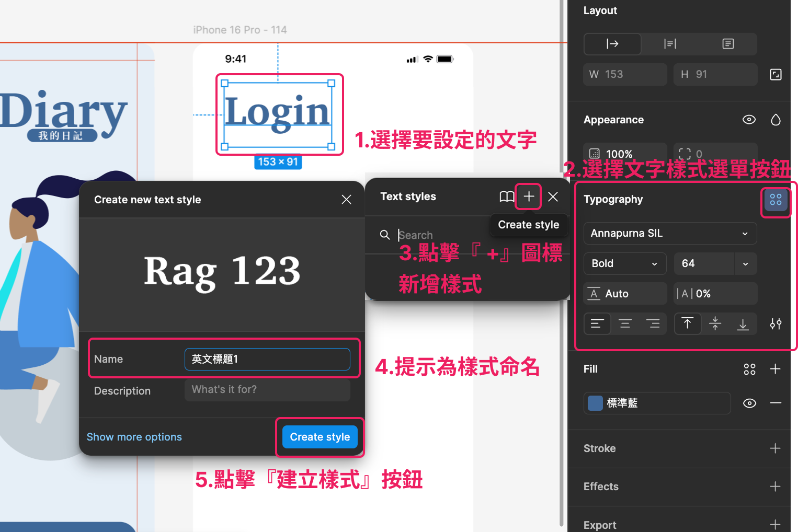
Task: Click Show more options link
Action: pos(134,437)
